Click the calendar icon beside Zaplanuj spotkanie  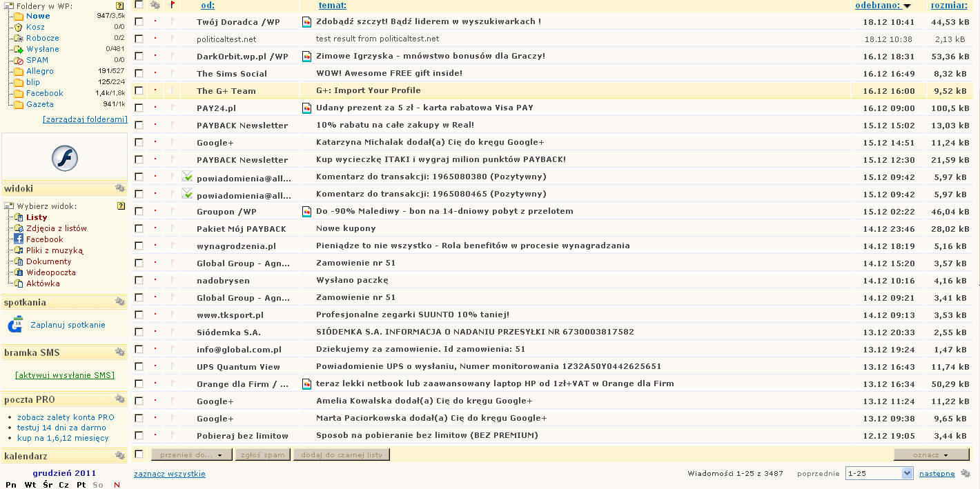pos(16,325)
